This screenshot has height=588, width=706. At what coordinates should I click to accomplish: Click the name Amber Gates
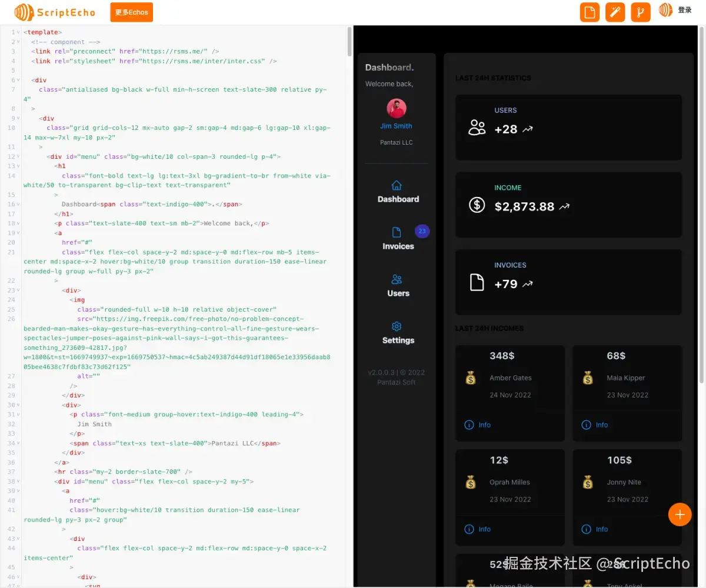click(x=511, y=378)
